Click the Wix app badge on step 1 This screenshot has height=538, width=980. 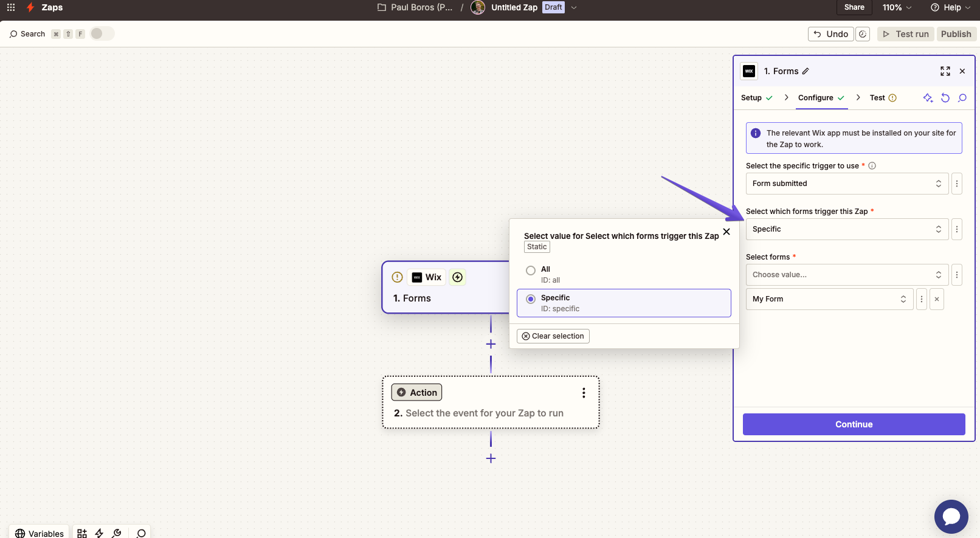(427, 277)
